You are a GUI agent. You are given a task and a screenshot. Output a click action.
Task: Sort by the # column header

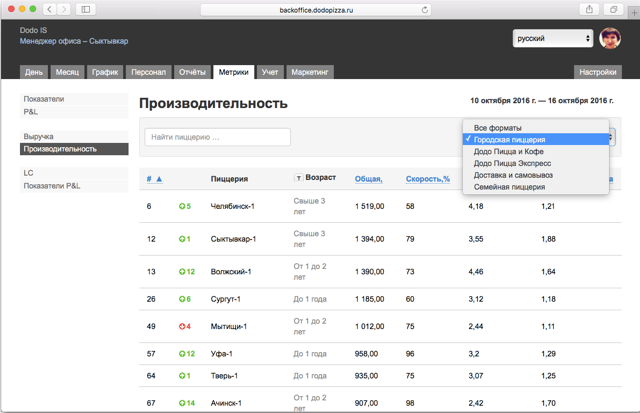pyautogui.click(x=155, y=179)
